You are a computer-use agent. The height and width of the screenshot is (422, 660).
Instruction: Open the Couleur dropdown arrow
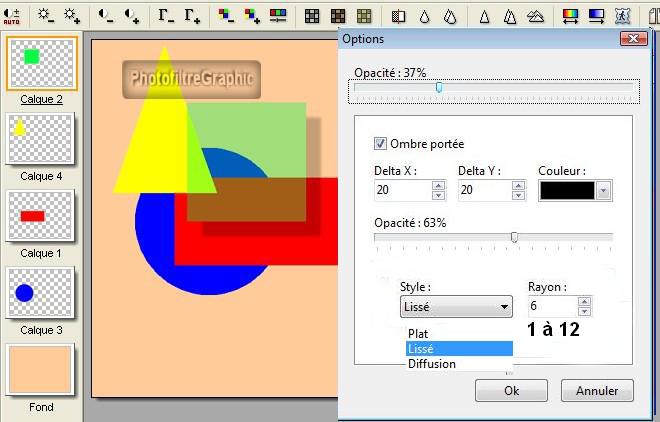[x=602, y=191]
